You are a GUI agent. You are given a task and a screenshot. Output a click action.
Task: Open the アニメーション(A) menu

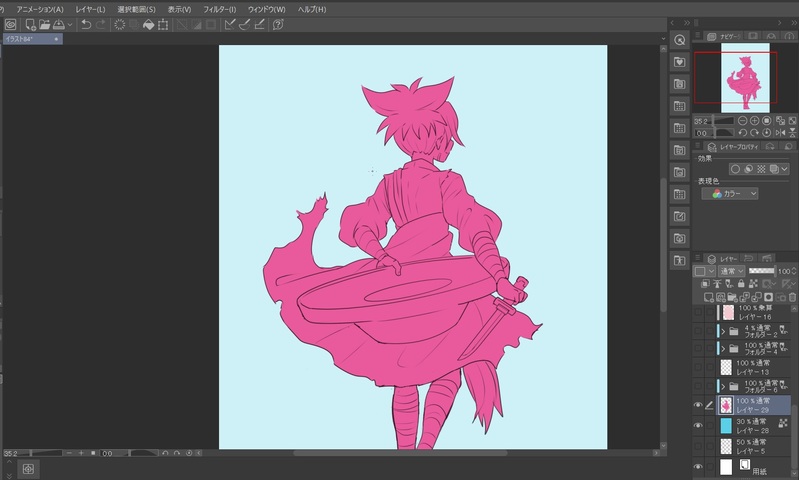point(40,9)
